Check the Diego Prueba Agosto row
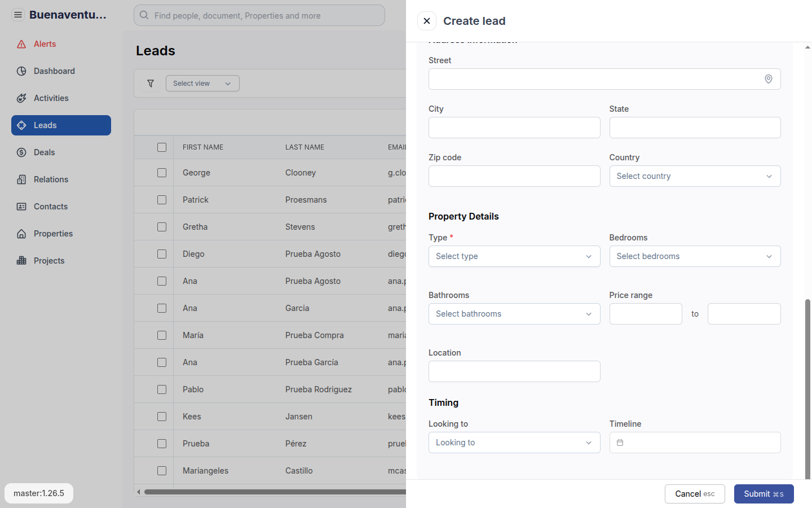Viewport: 812px width, 508px height. pyautogui.click(x=162, y=254)
